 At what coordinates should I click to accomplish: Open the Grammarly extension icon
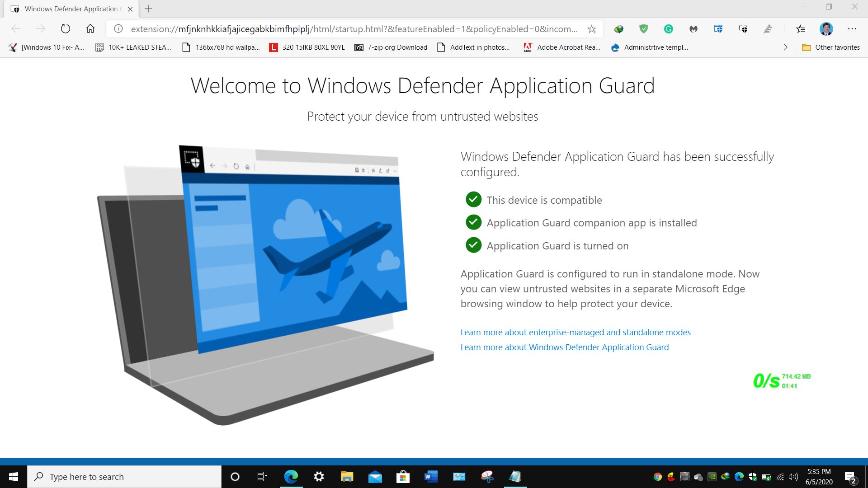[669, 29]
